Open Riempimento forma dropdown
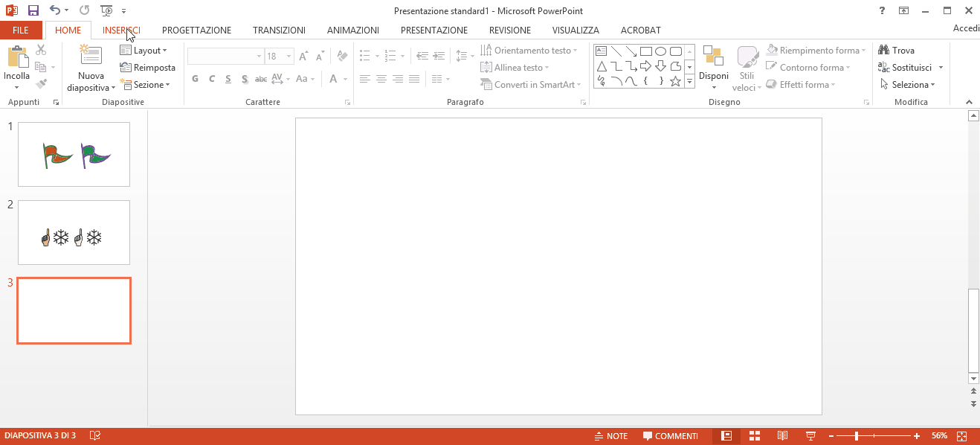 pos(816,51)
